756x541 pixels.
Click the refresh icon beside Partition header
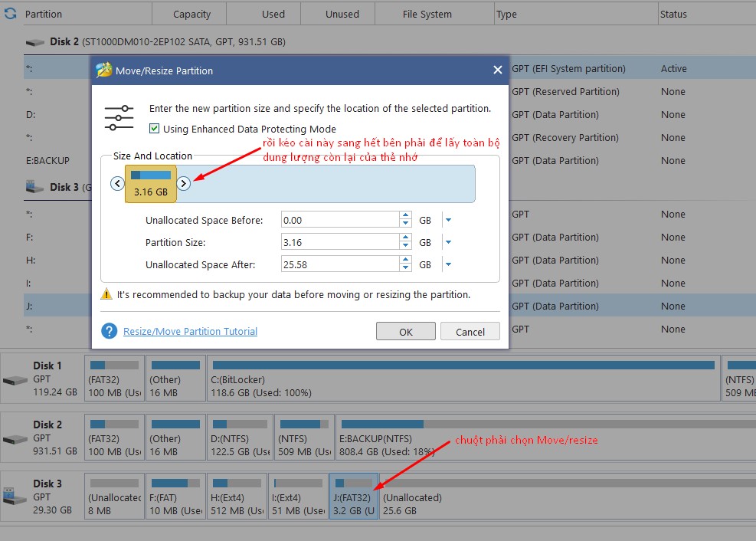[x=10, y=14]
